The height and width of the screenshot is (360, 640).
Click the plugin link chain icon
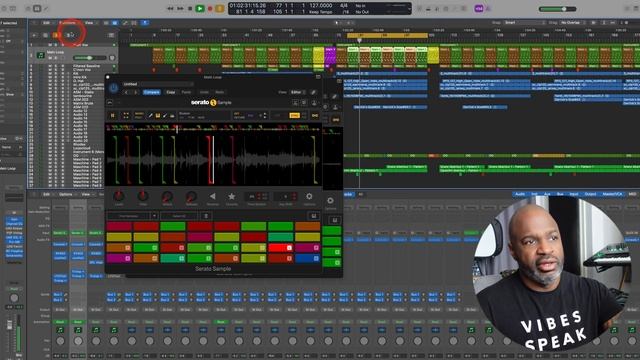tap(313, 92)
